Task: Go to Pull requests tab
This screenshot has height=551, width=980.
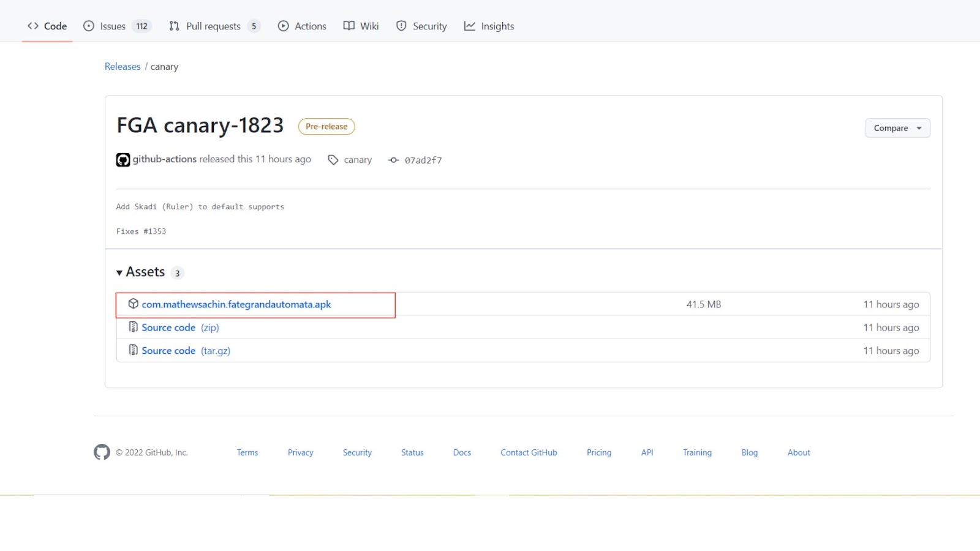Action: point(214,26)
